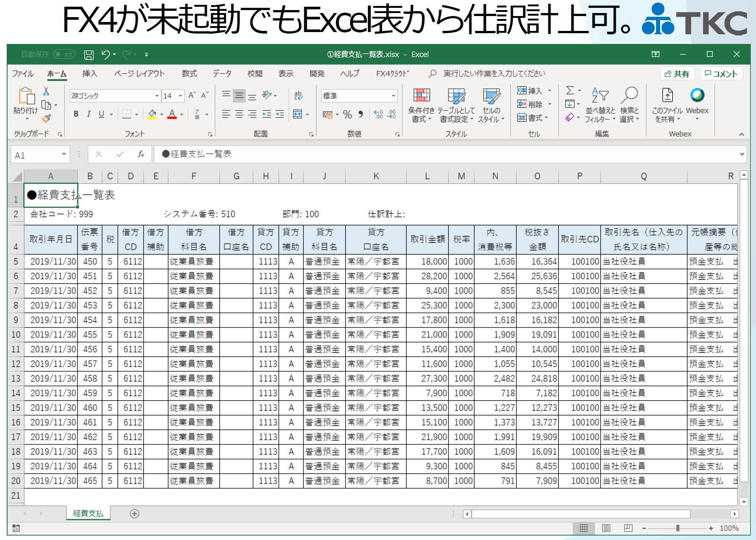Toggle bold formatting (B)
The image size is (756, 540).
pos(75,114)
